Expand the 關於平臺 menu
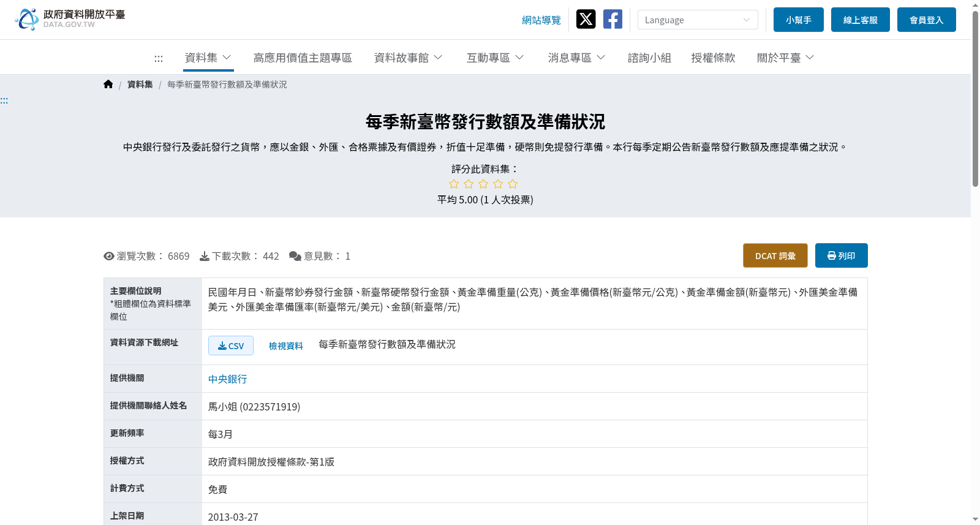 point(785,58)
